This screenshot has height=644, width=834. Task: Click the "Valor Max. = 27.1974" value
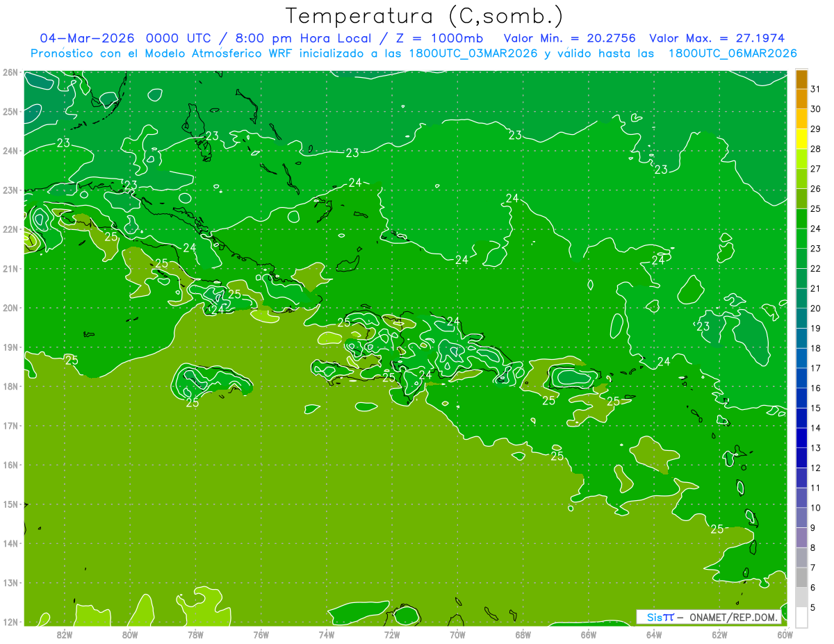[717, 38]
